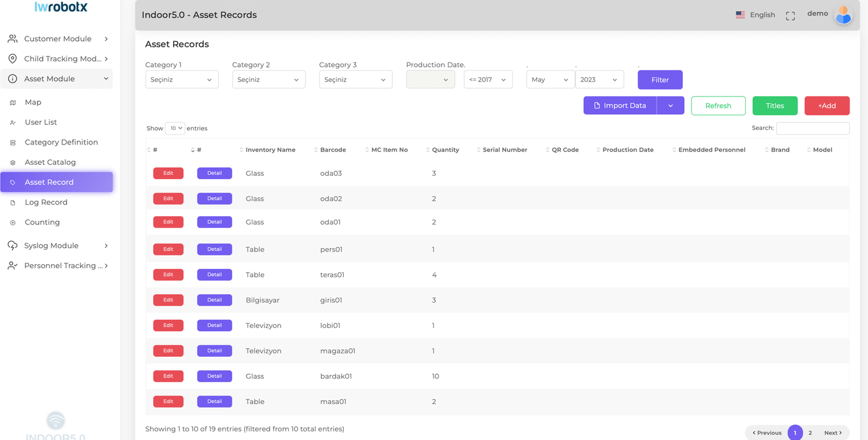
Task: Click the Syslog Module cloud icon
Action: [x=12, y=246]
